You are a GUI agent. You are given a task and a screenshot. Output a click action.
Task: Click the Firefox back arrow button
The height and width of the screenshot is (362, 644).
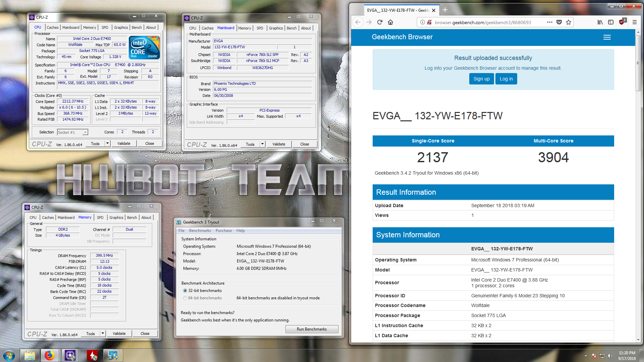[x=358, y=22]
